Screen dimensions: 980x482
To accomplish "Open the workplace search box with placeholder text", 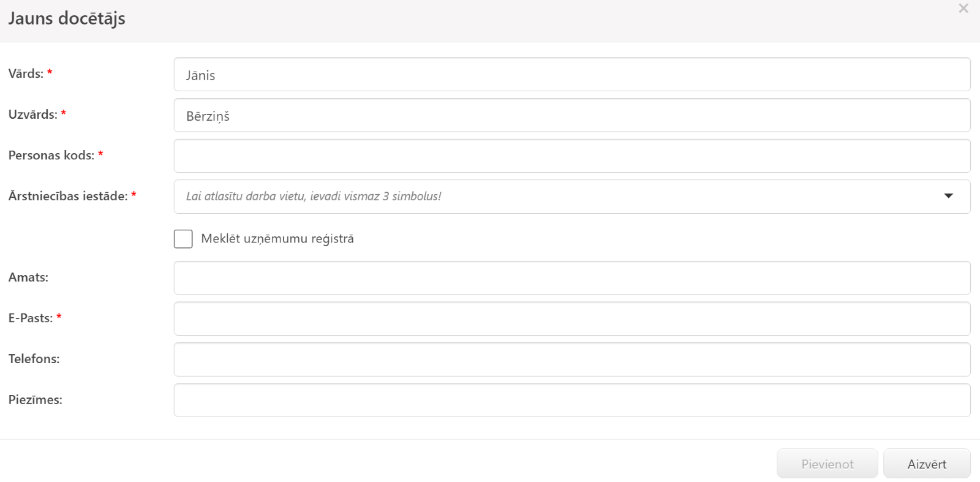I will point(572,197).
